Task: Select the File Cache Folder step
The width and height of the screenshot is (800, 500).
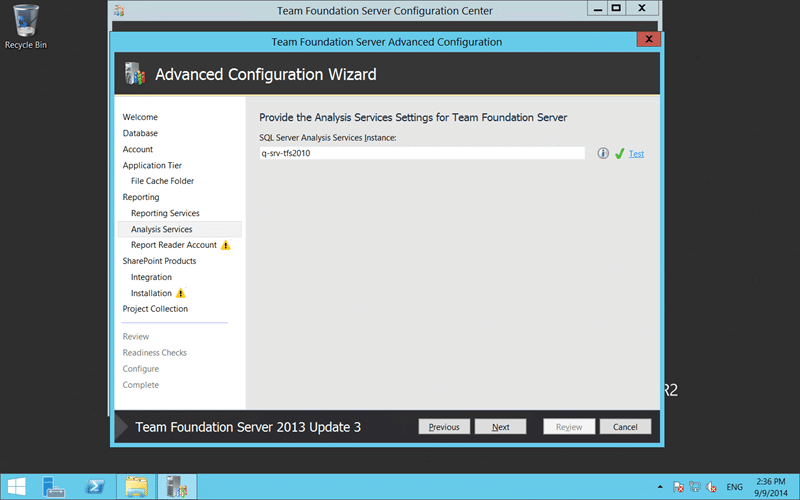Action: point(162,181)
